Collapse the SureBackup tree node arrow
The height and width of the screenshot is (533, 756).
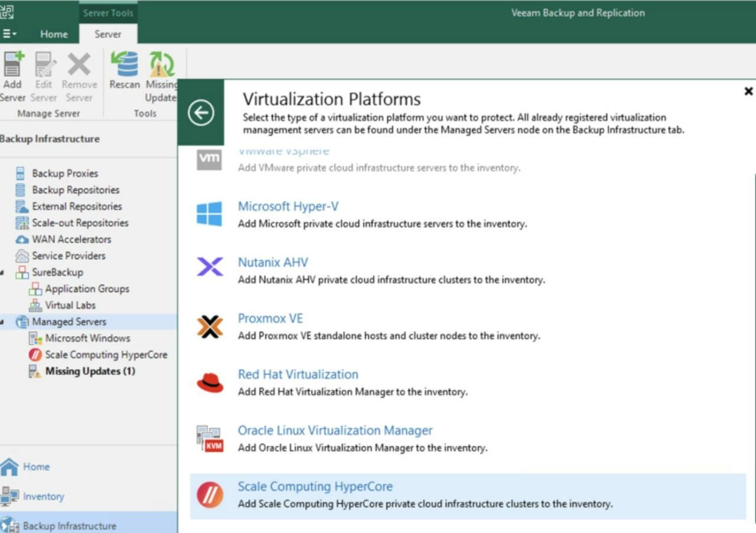[x=2, y=273]
